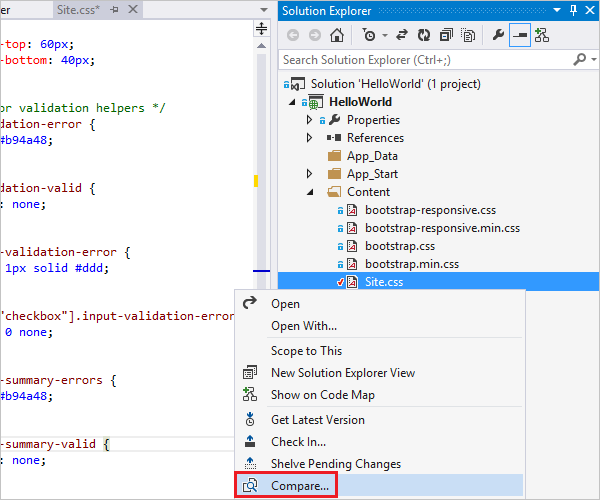Click the -summary-errors selector line
600x500 pixels.
pos(58,380)
